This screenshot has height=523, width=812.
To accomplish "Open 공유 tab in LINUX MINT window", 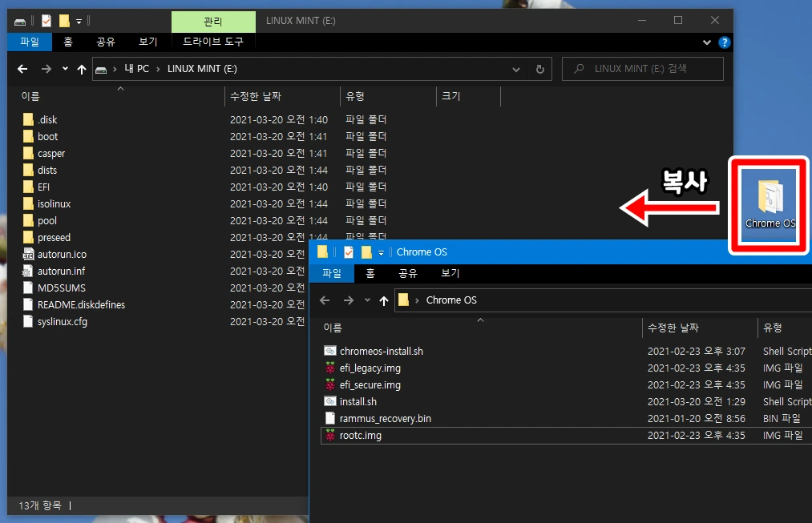I will tap(106, 42).
